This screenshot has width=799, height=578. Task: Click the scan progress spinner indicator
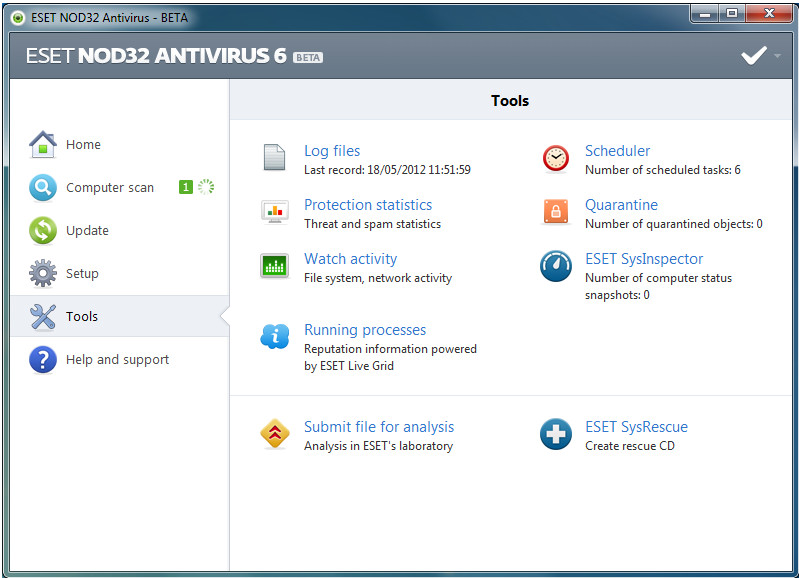pos(206,187)
